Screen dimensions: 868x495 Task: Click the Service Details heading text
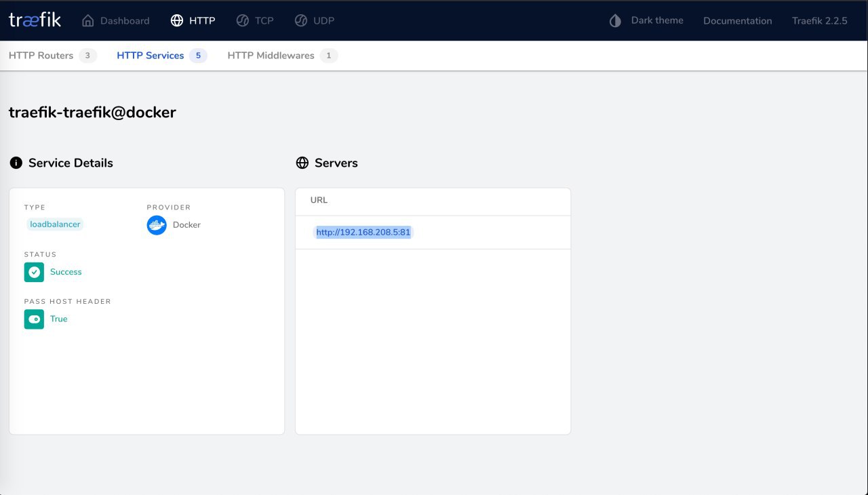tap(71, 163)
